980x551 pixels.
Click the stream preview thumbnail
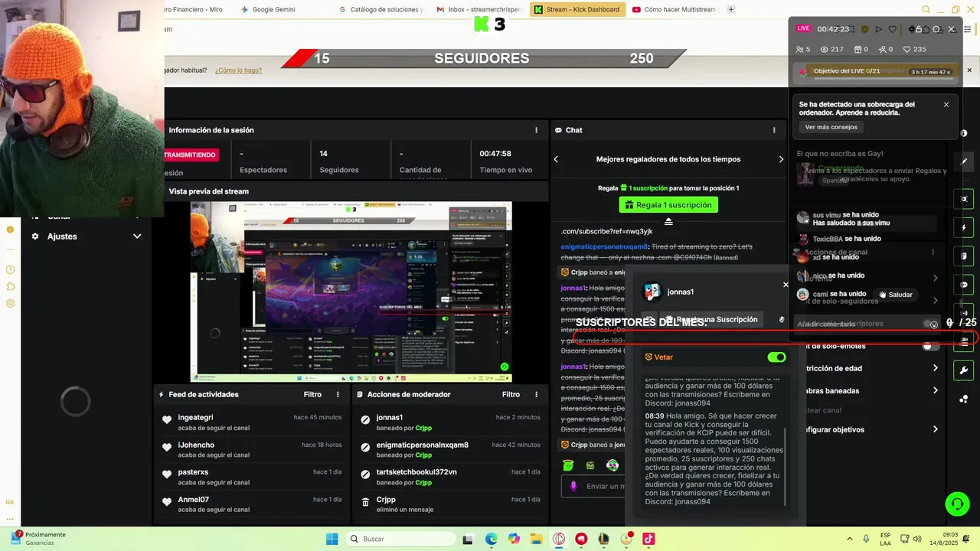click(x=351, y=292)
